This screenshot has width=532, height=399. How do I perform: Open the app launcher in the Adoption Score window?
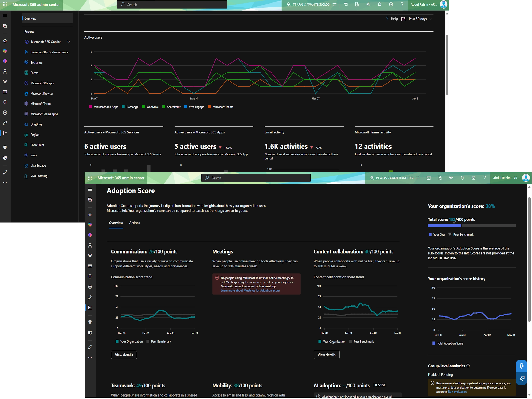point(90,178)
